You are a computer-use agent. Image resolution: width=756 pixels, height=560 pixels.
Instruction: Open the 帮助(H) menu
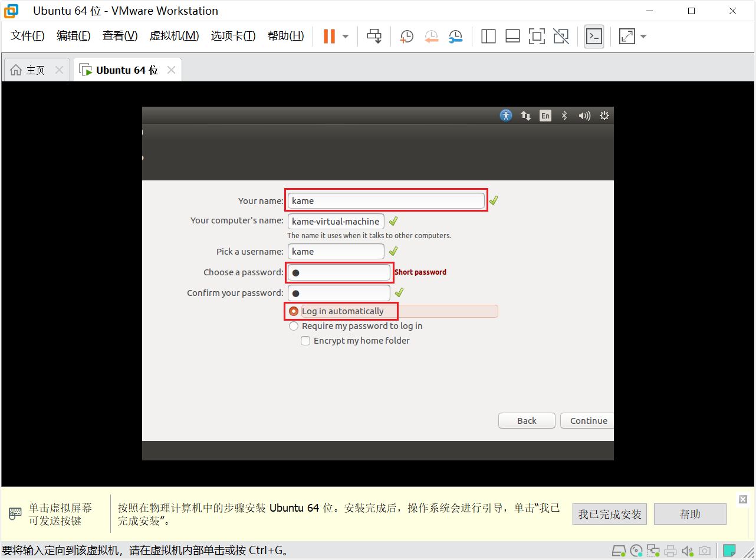click(286, 36)
